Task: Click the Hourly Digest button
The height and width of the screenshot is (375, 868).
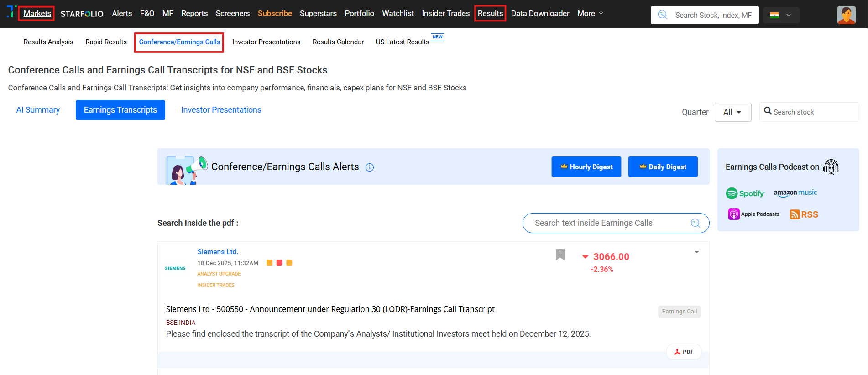Action: (586, 167)
